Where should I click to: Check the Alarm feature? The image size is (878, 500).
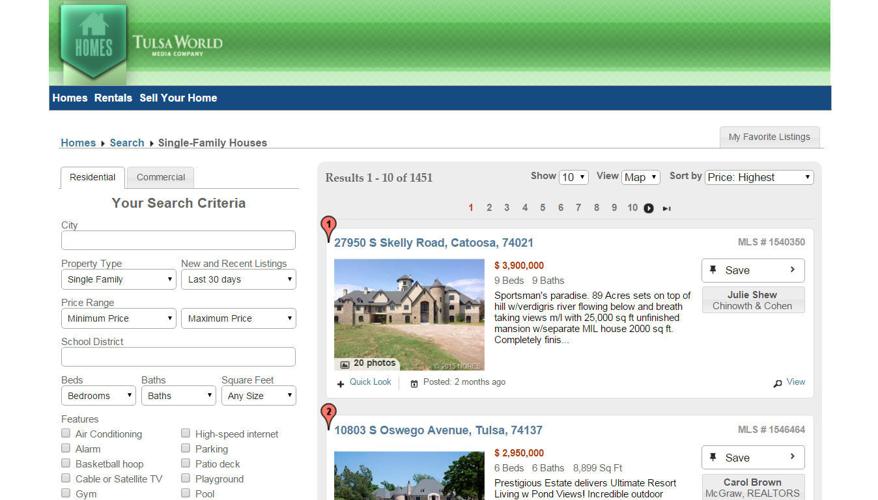[x=66, y=448]
